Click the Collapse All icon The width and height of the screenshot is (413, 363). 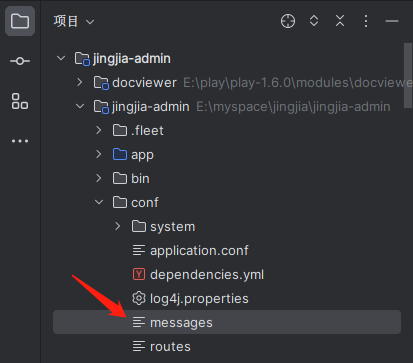click(x=340, y=21)
